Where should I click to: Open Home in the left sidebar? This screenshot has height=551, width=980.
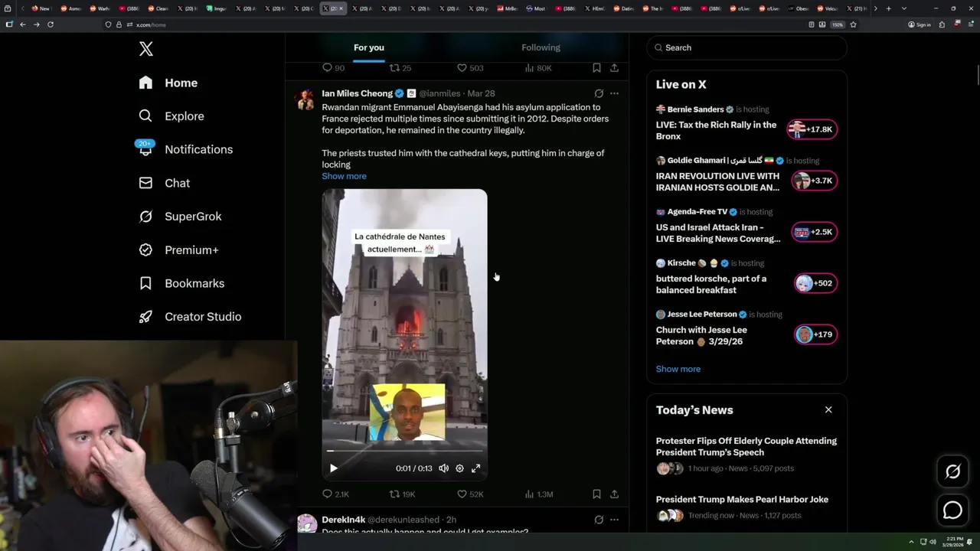click(168, 83)
